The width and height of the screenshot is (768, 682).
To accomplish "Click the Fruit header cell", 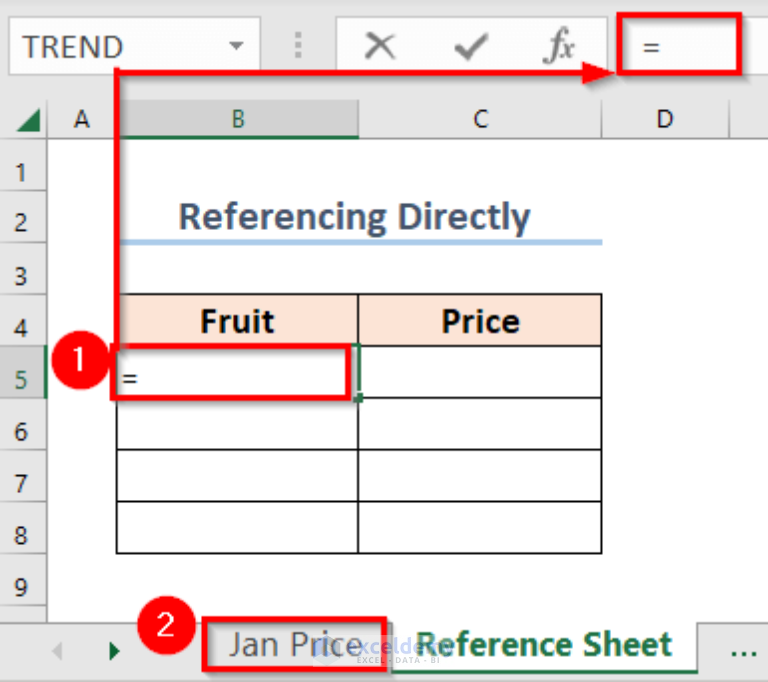I will click(237, 321).
